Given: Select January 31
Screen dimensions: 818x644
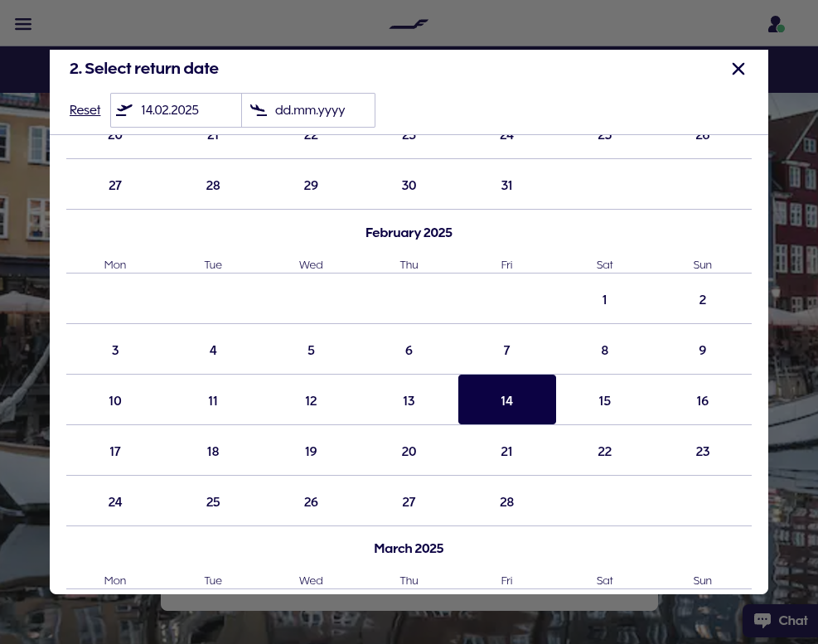Looking at the screenshot, I should 506,186.
